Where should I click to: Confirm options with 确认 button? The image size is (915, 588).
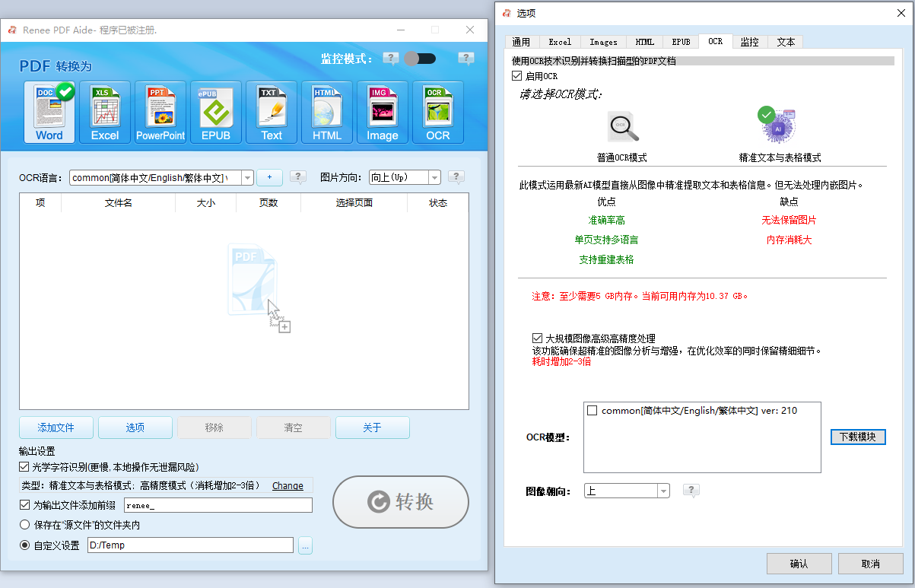pos(799,564)
